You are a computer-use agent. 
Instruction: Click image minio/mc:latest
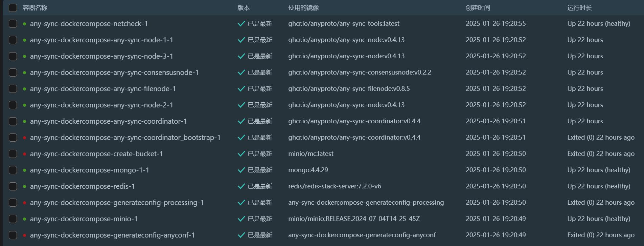point(311,154)
